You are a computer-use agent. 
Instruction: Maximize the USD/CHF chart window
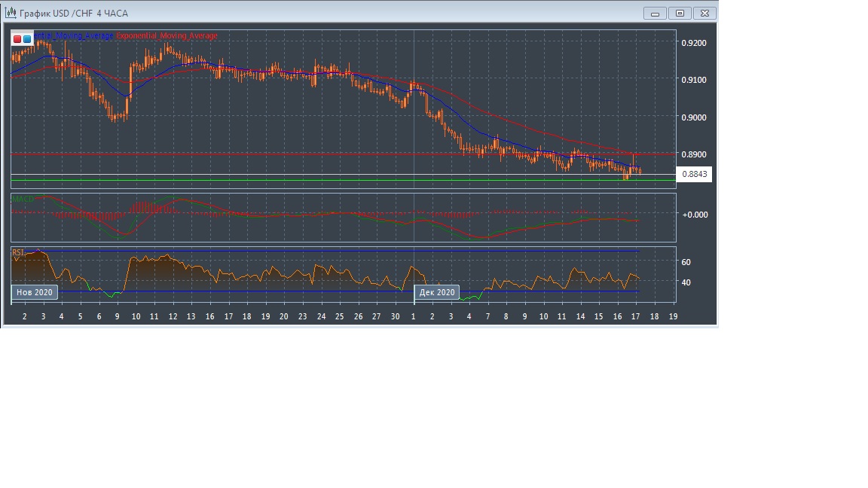680,13
